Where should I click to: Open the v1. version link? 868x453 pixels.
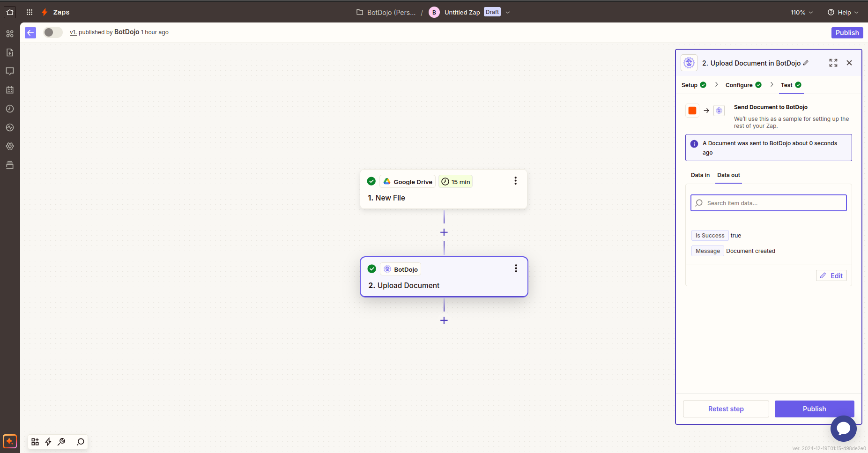[x=73, y=32]
